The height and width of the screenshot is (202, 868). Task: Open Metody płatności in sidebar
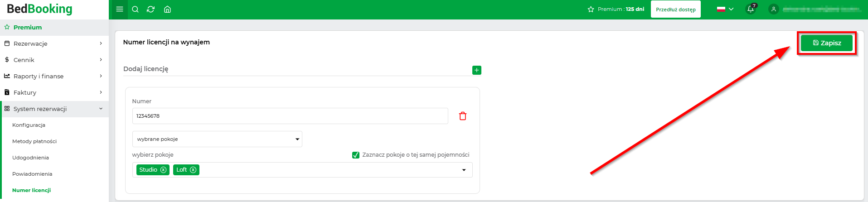click(x=34, y=141)
